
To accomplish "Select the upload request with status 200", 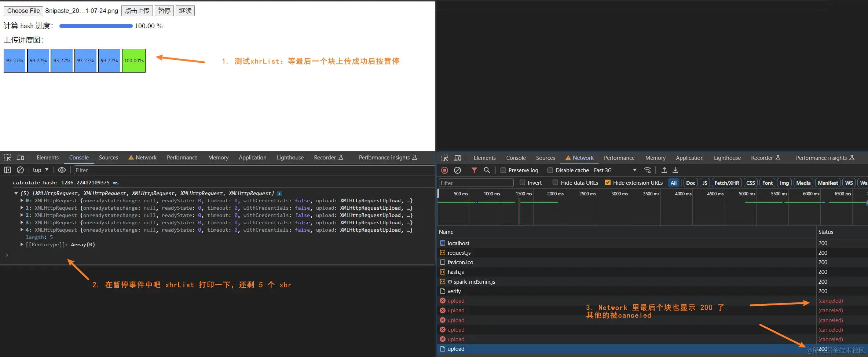I will 652,349.
